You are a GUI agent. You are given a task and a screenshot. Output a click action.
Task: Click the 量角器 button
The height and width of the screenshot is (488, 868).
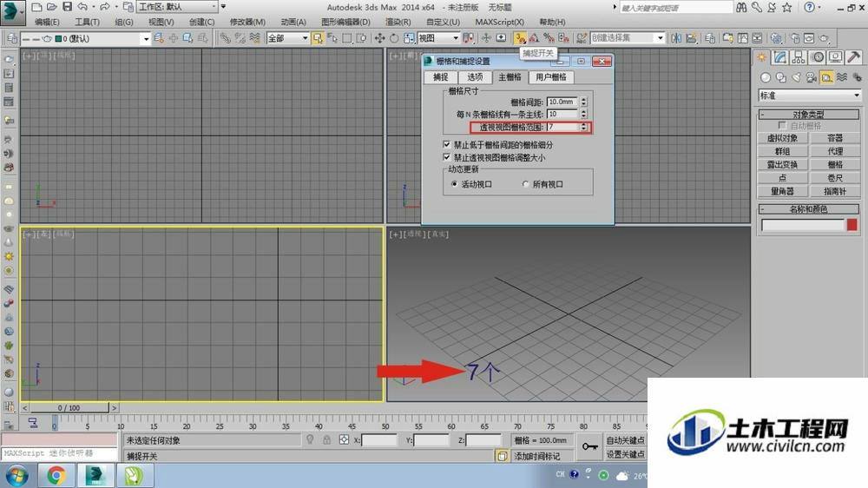tap(782, 191)
